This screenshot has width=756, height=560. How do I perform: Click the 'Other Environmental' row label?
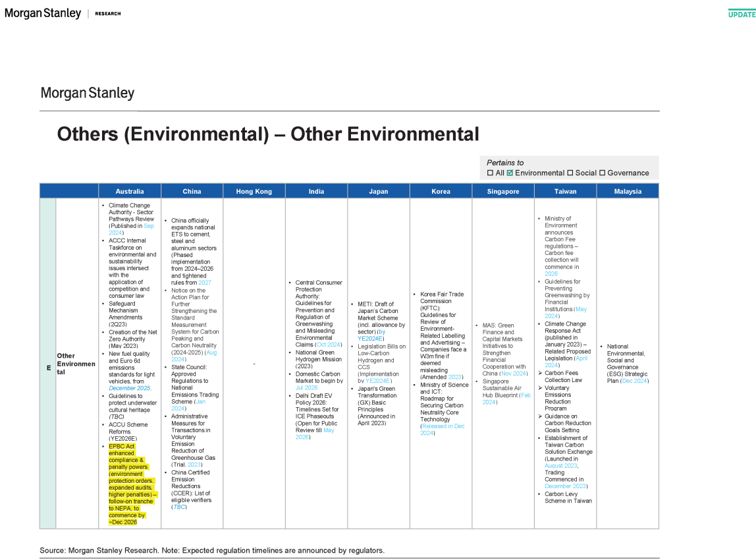click(x=76, y=364)
